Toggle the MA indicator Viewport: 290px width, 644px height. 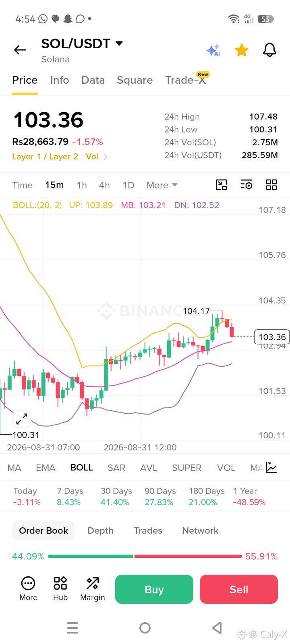pos(14,468)
